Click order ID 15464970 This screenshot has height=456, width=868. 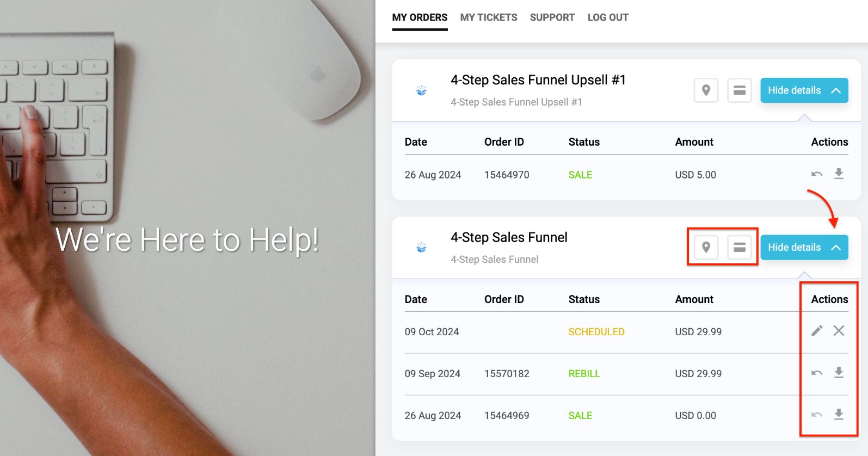507,175
